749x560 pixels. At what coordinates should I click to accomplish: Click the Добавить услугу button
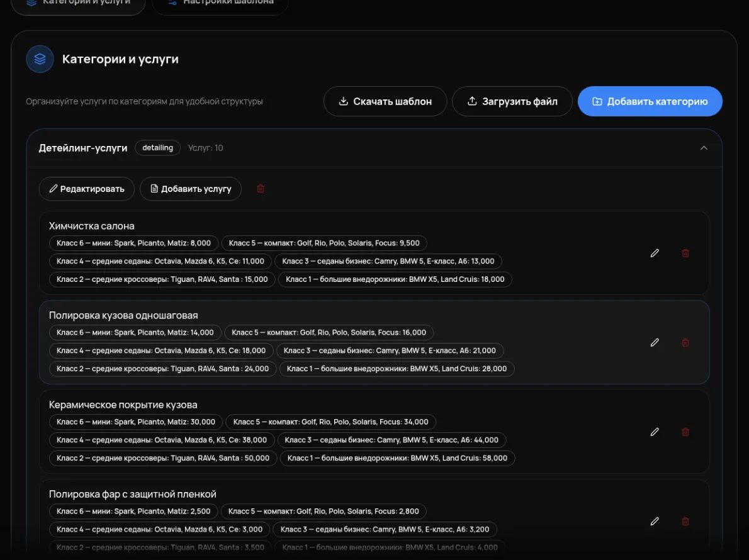[191, 189]
